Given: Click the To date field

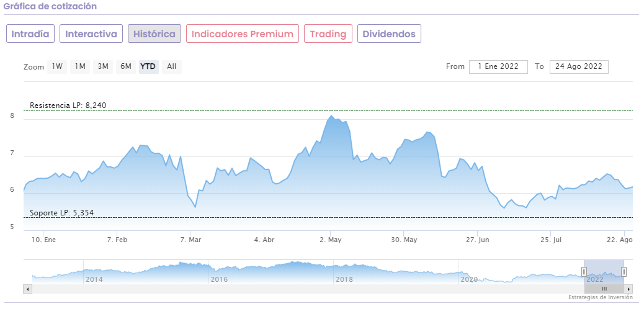Looking at the screenshot, I should pos(579,66).
